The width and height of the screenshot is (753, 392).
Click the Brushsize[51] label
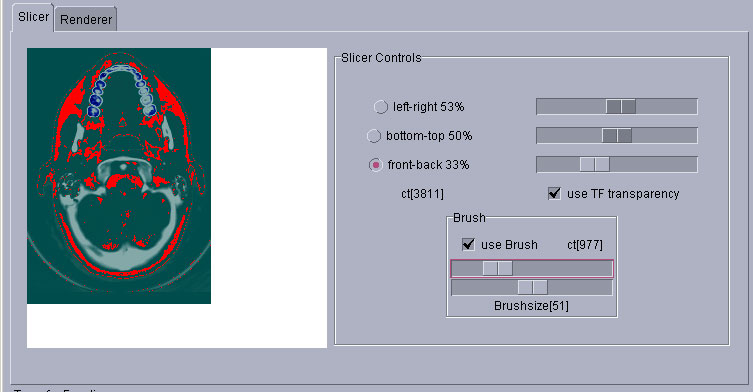531,306
